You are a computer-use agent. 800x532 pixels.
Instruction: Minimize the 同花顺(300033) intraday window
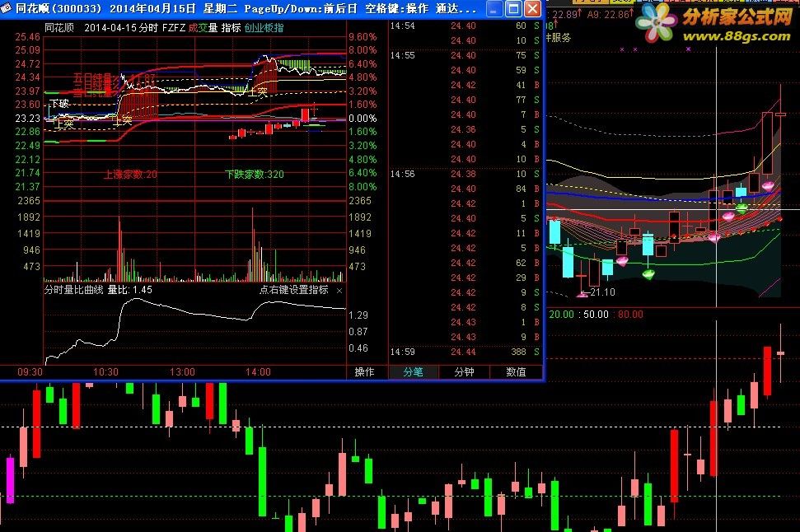pos(494,8)
